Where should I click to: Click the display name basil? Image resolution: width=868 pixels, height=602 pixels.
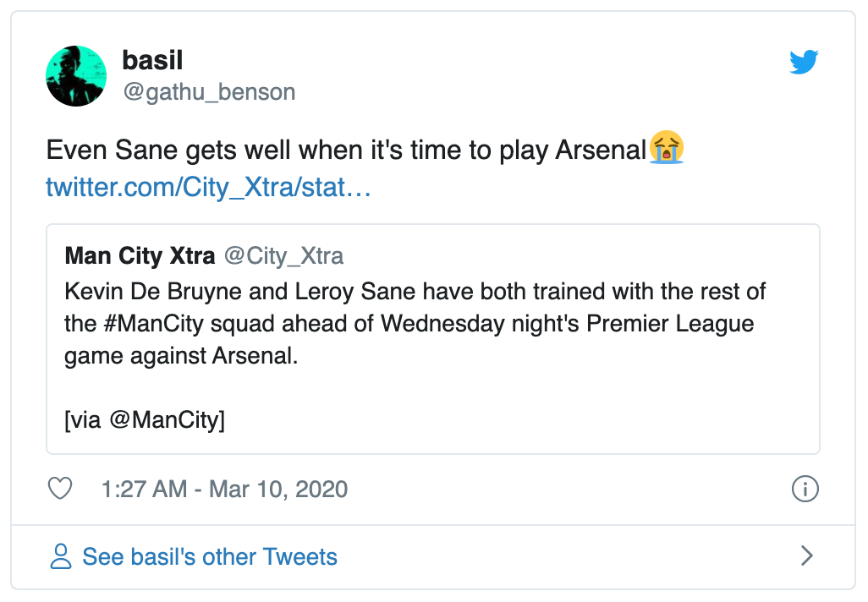pyautogui.click(x=152, y=59)
